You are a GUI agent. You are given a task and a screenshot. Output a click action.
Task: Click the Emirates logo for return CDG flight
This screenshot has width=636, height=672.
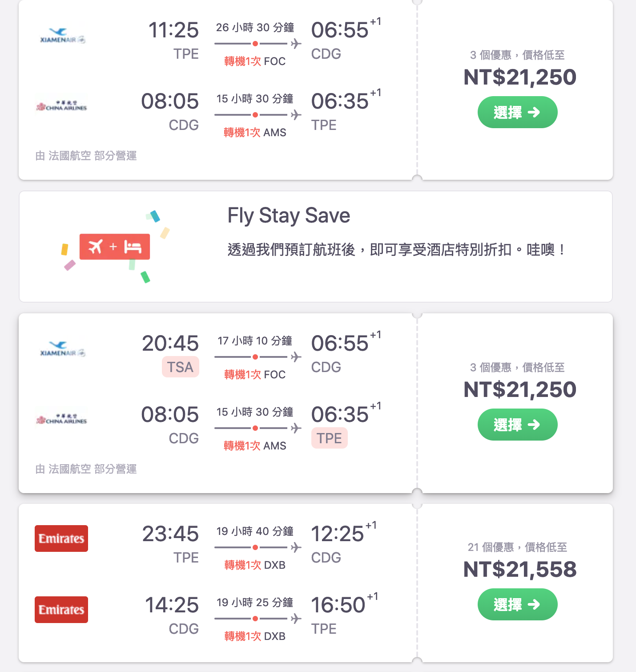click(61, 610)
